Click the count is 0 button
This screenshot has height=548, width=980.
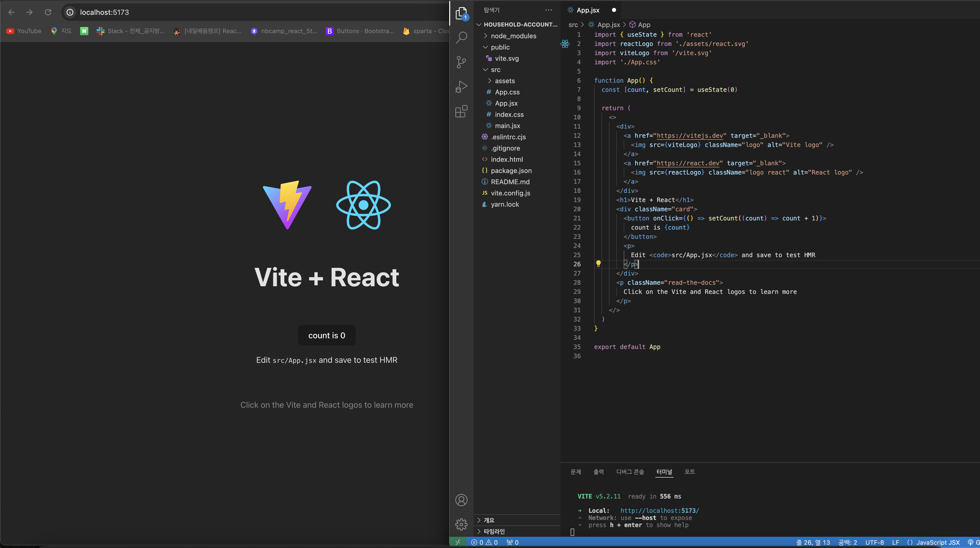(x=326, y=335)
